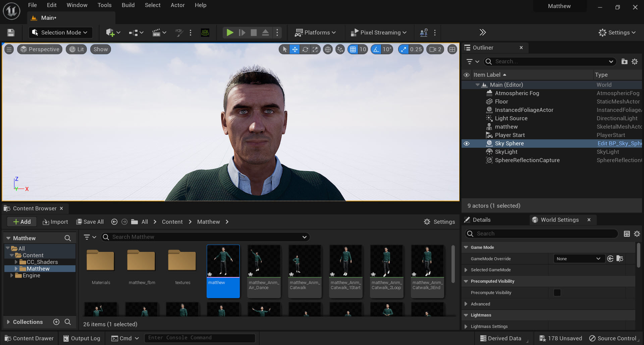
Task: Open World Settings panel options gear
Action: [x=637, y=234]
